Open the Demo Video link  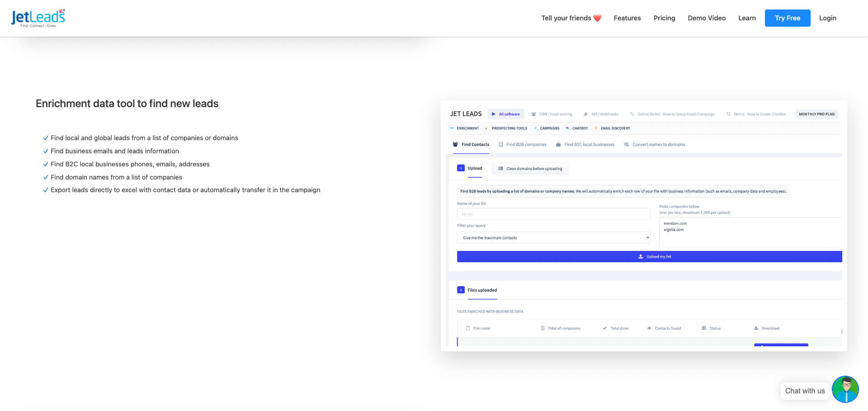[707, 18]
